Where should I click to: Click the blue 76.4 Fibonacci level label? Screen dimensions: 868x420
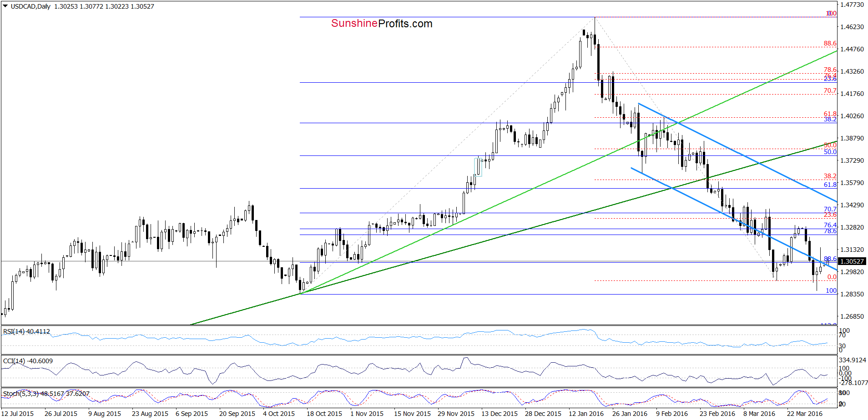830,225
